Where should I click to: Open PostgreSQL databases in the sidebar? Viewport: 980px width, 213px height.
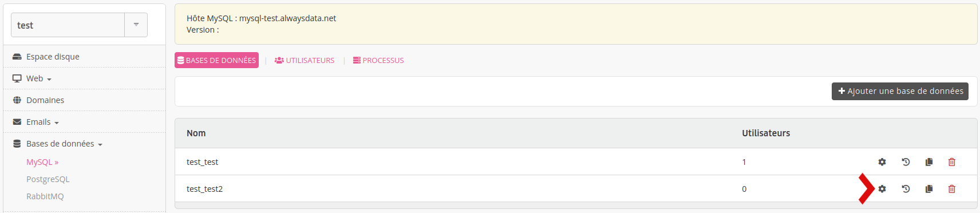pos(48,179)
